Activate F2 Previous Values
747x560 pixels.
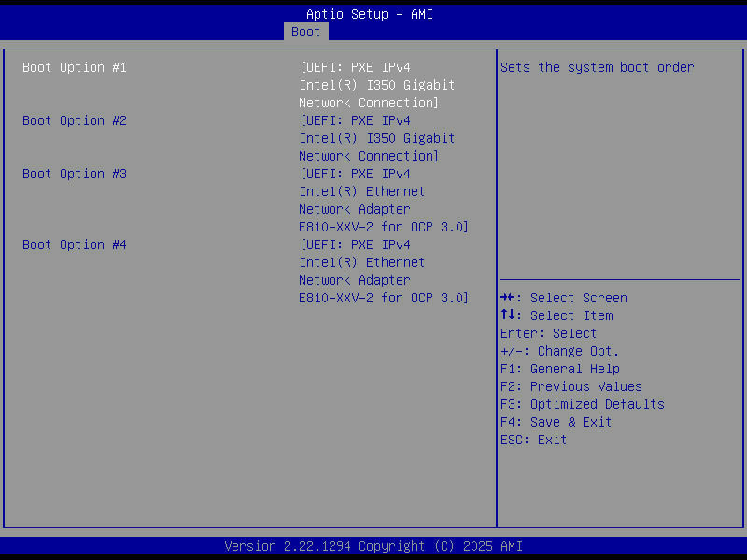[x=570, y=386]
